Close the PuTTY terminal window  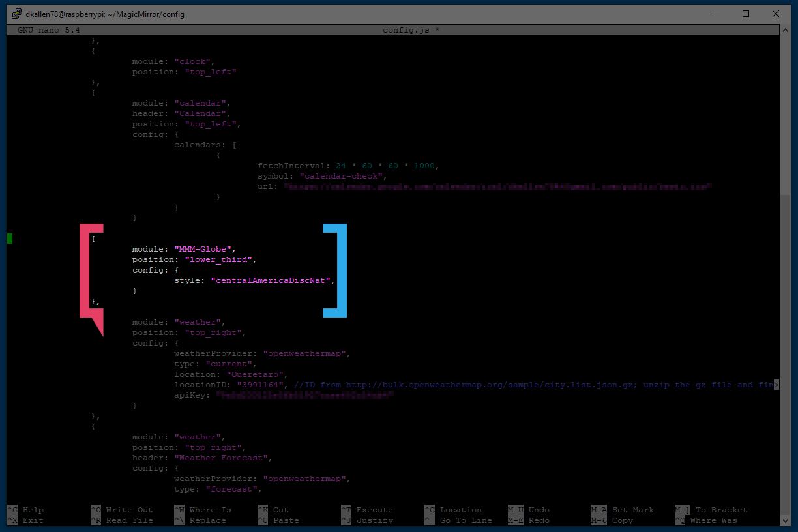point(776,14)
